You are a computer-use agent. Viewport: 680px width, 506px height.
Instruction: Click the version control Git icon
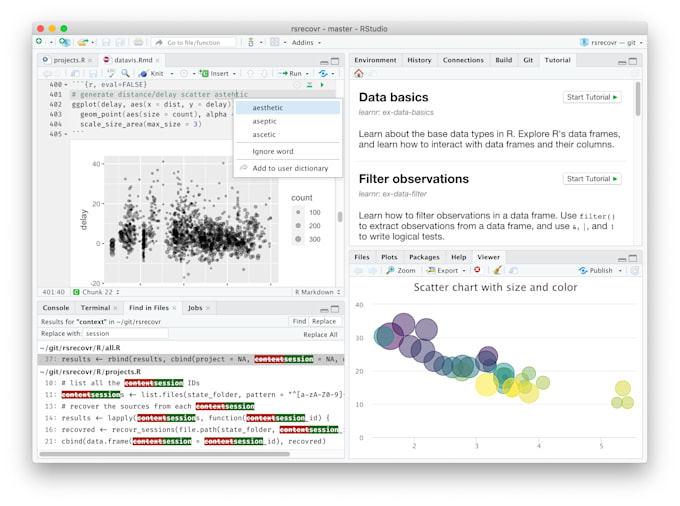[251, 42]
